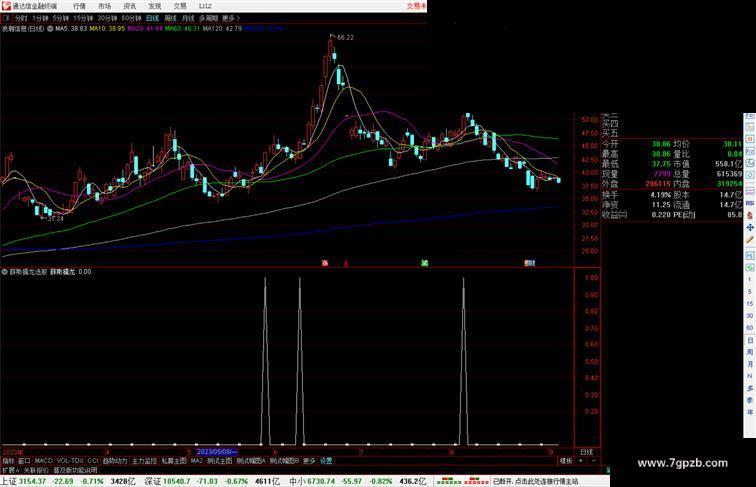Expand the 扩展 panel
The width and height of the screenshot is (756, 487).
click(x=10, y=470)
